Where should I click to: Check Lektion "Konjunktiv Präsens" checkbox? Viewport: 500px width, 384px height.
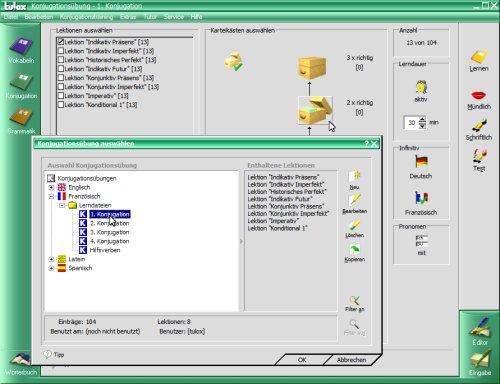(61, 78)
